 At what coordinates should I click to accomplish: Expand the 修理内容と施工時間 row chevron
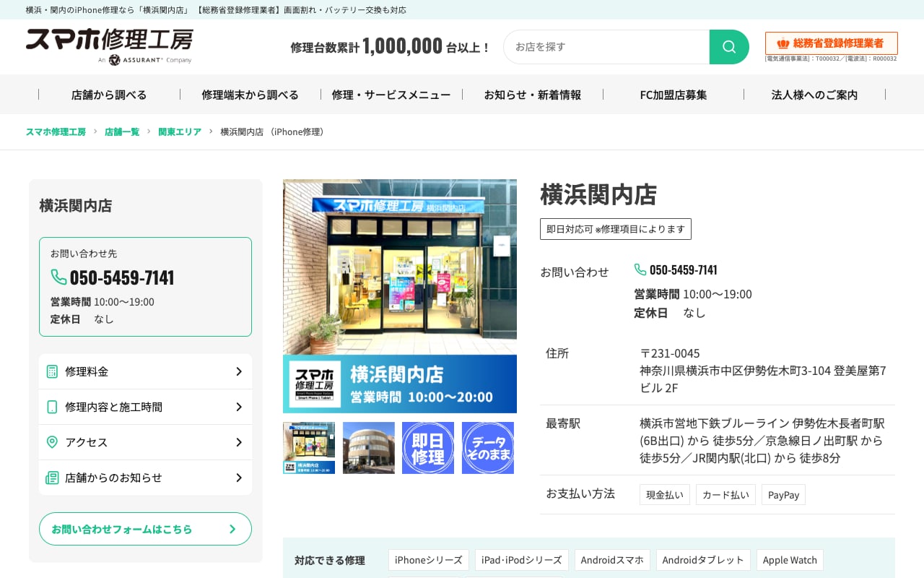click(239, 407)
